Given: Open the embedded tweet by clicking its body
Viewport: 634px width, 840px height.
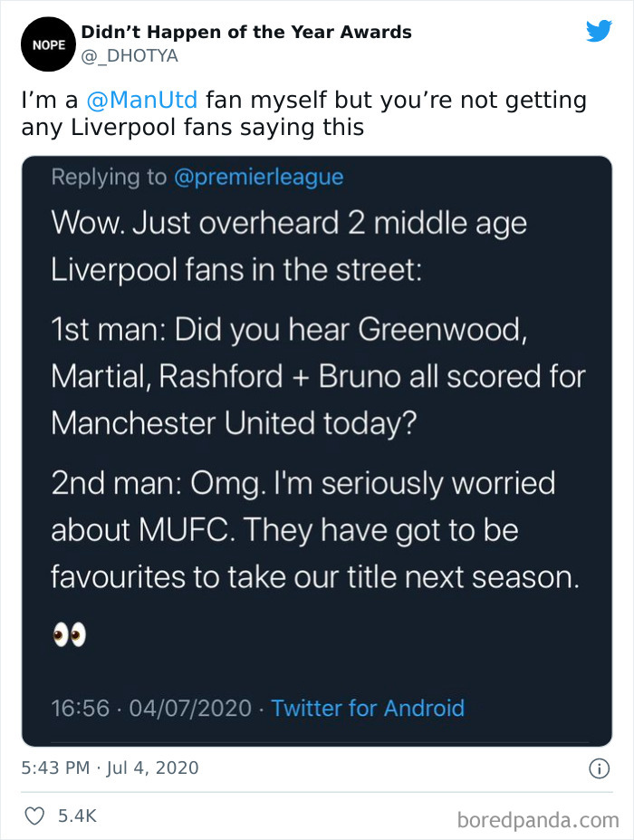Looking at the screenshot, I should pyautogui.click(x=317, y=408).
